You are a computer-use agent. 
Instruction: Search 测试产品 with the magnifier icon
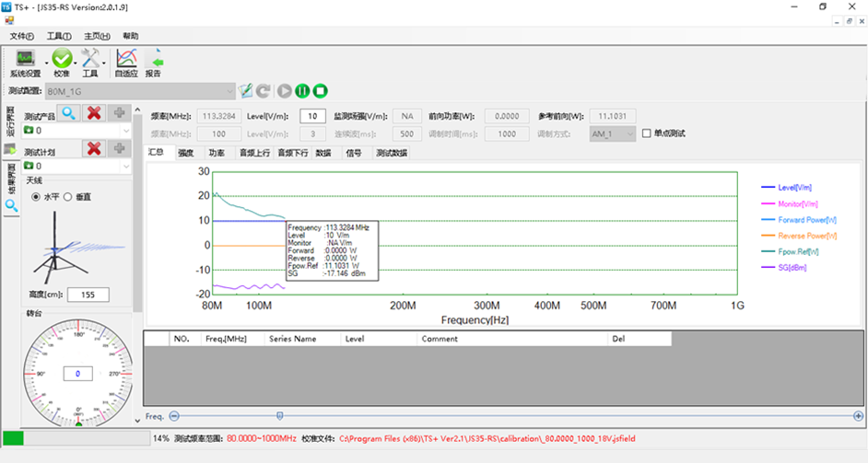coord(67,113)
